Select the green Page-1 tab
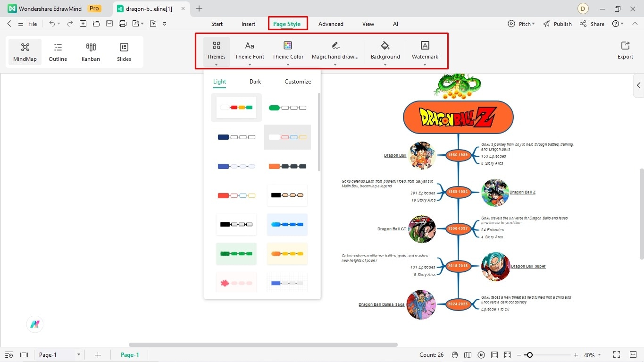644x362 pixels. pos(130,355)
